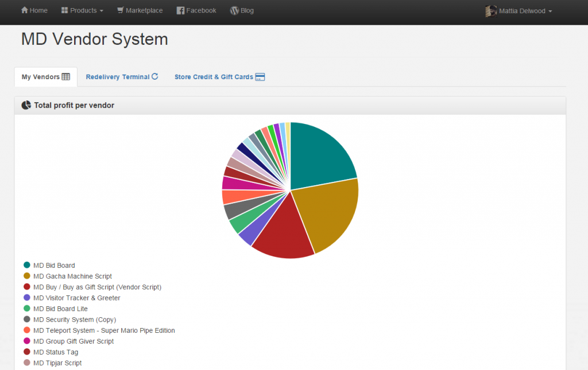Open the Store Credit & Gift Cards tab

click(x=214, y=77)
